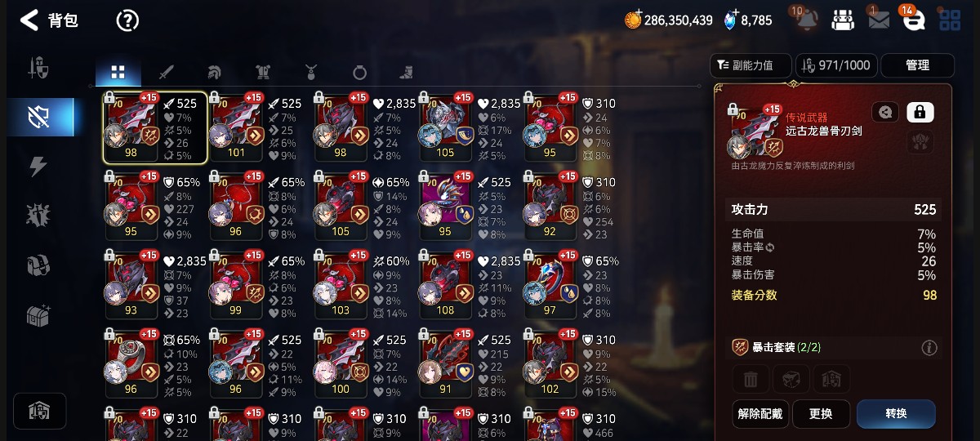The image size is (980, 441).
Task: Switch to the sword weapon filter tab
Action: click(x=167, y=72)
